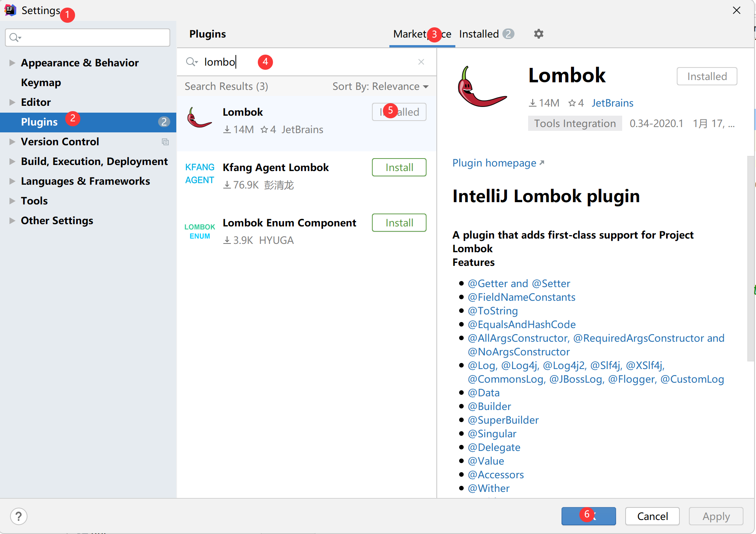Open the @FieldNameConstants link
756x534 pixels.
click(521, 297)
